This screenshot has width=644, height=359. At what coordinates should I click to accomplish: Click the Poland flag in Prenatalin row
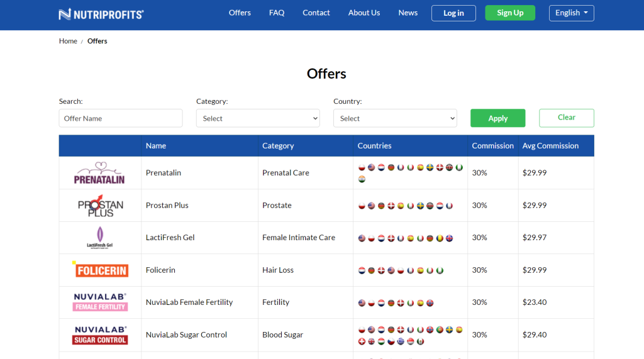[362, 167]
